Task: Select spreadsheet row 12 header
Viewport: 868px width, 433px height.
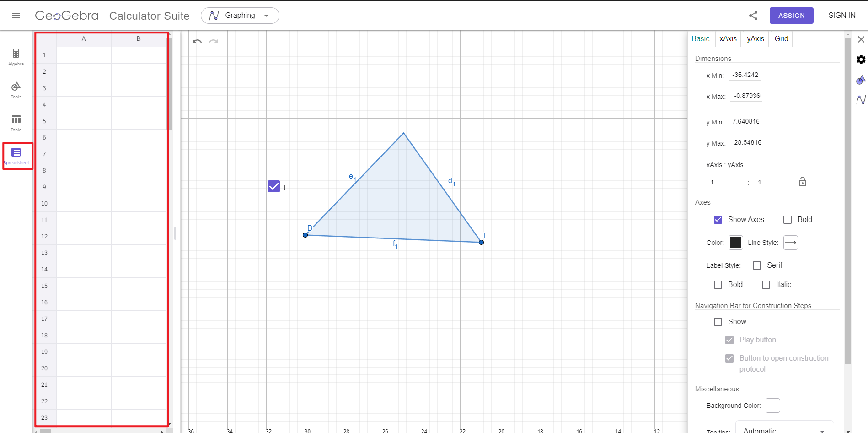Action: (x=44, y=236)
